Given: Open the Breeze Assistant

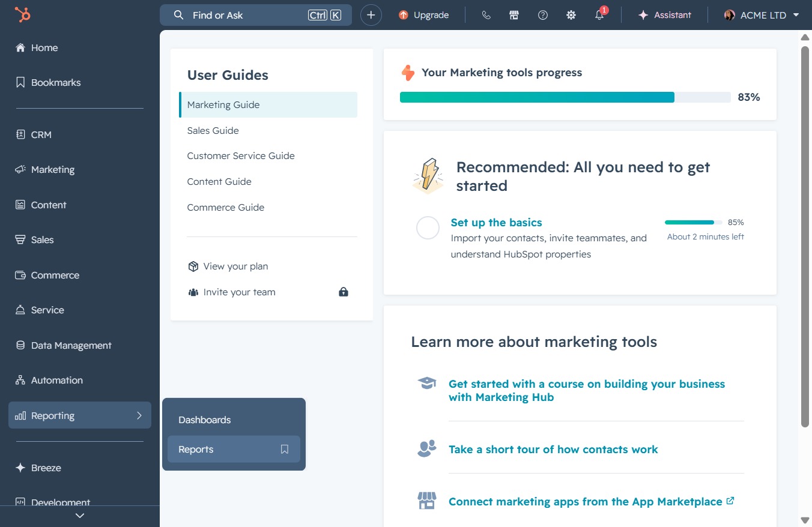Looking at the screenshot, I should (665, 15).
